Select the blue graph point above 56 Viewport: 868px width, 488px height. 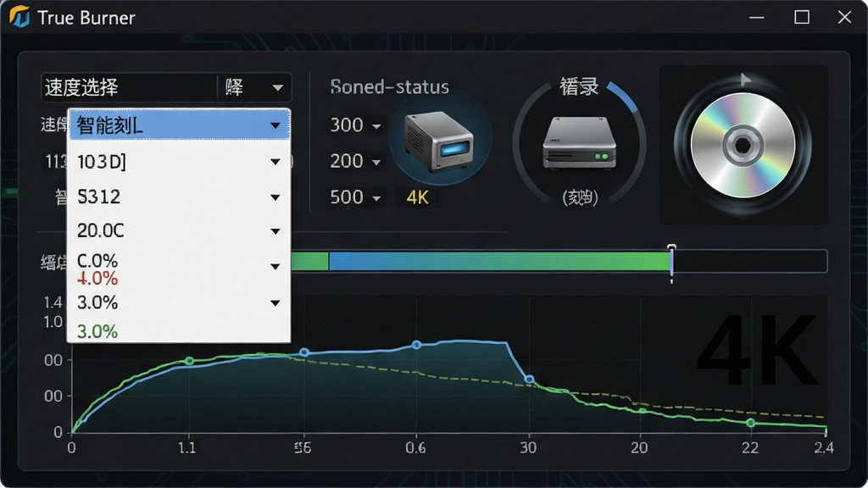point(304,352)
